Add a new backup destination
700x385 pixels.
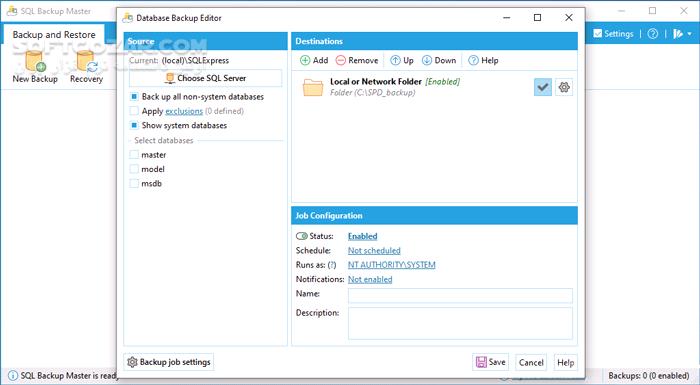(x=314, y=60)
